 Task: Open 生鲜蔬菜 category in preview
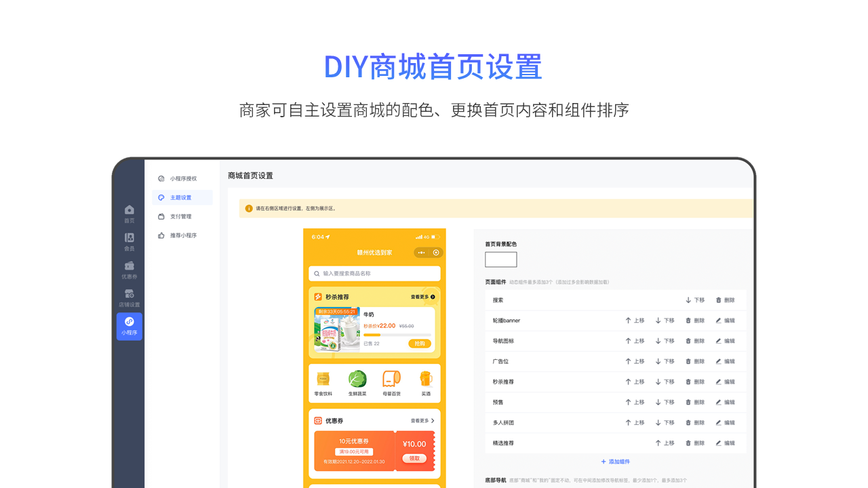(x=357, y=384)
